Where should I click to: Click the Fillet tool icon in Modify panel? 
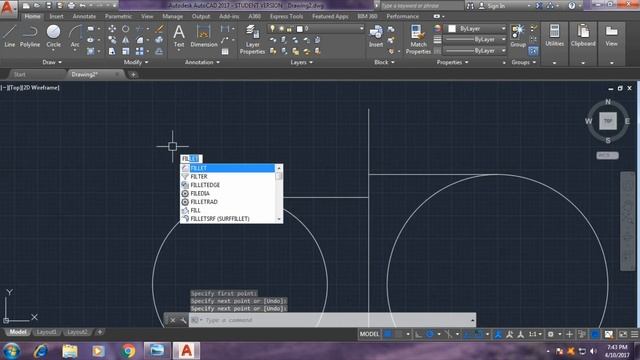(x=140, y=40)
